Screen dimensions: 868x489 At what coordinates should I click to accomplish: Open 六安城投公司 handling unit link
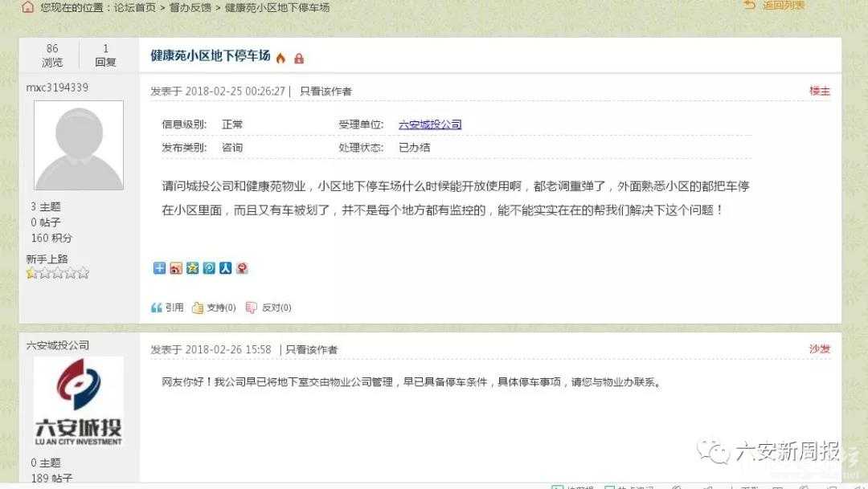430,124
